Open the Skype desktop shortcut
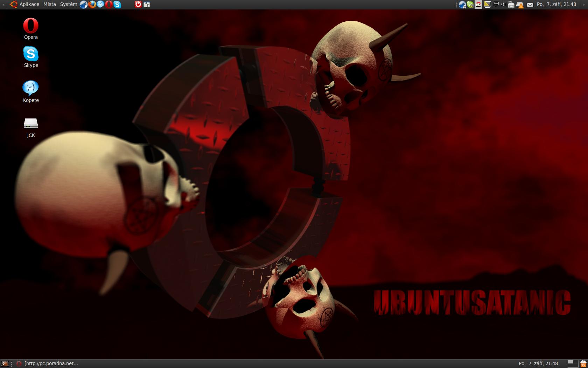588x368 pixels. point(31,57)
